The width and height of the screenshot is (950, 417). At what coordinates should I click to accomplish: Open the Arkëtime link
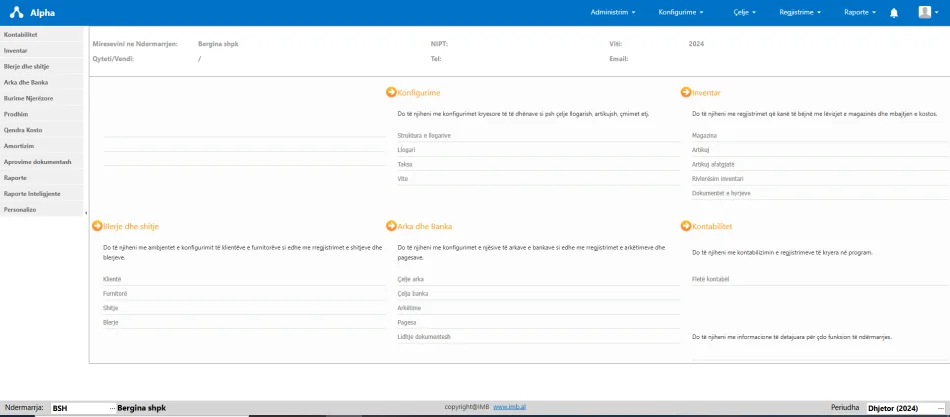410,308
